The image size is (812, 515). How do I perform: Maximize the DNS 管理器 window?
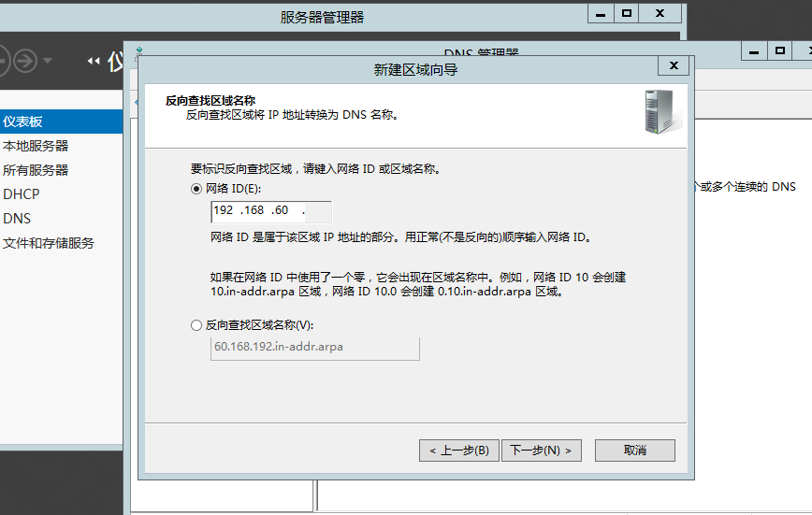pos(780,51)
